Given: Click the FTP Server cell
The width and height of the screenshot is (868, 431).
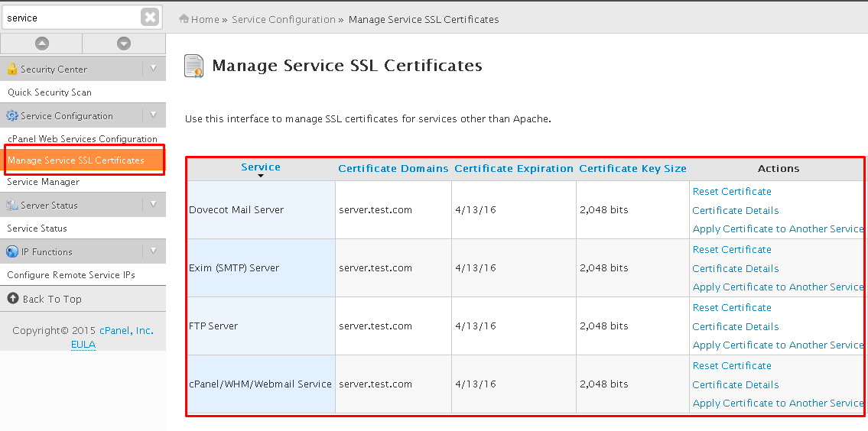Looking at the screenshot, I should tap(262, 326).
